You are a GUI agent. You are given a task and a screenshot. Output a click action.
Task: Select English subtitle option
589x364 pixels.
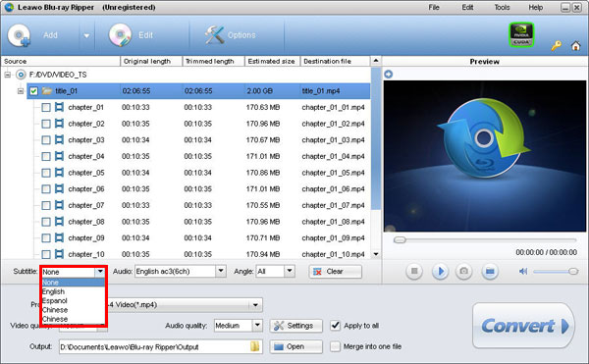pyautogui.click(x=73, y=291)
